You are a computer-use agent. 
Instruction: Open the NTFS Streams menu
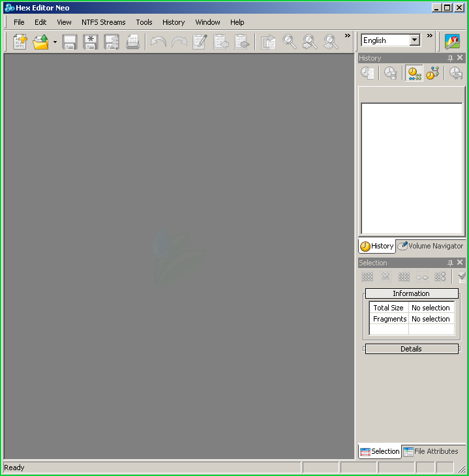(103, 22)
